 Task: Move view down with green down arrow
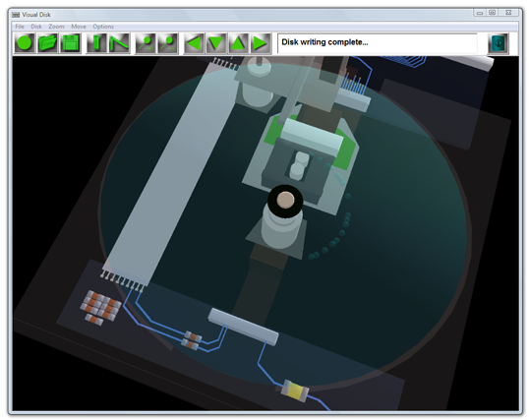(x=216, y=43)
